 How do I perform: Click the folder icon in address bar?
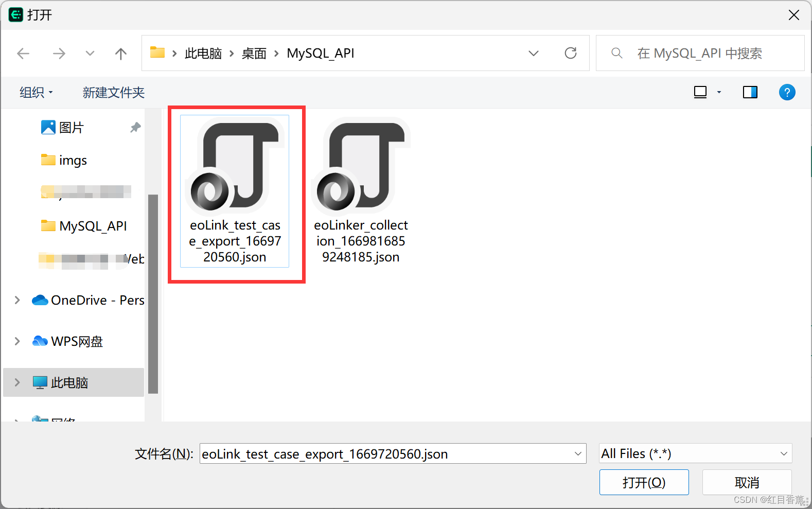(x=157, y=52)
